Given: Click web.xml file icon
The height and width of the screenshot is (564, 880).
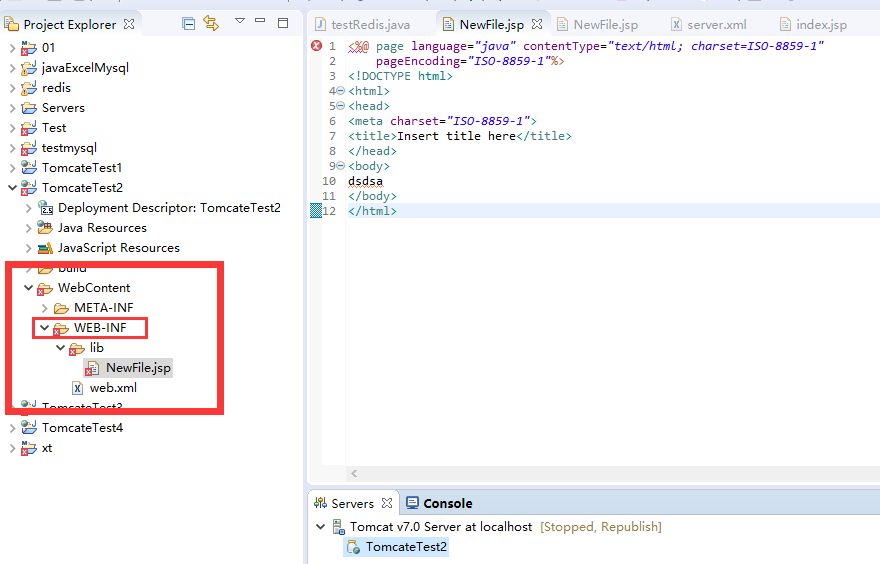Looking at the screenshot, I should point(77,388).
